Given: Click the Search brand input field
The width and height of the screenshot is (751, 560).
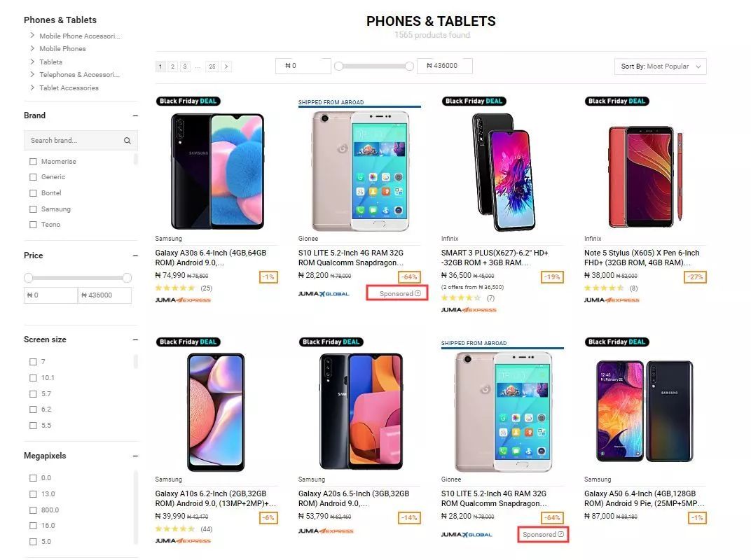Looking at the screenshot, I should pyautogui.click(x=74, y=141).
